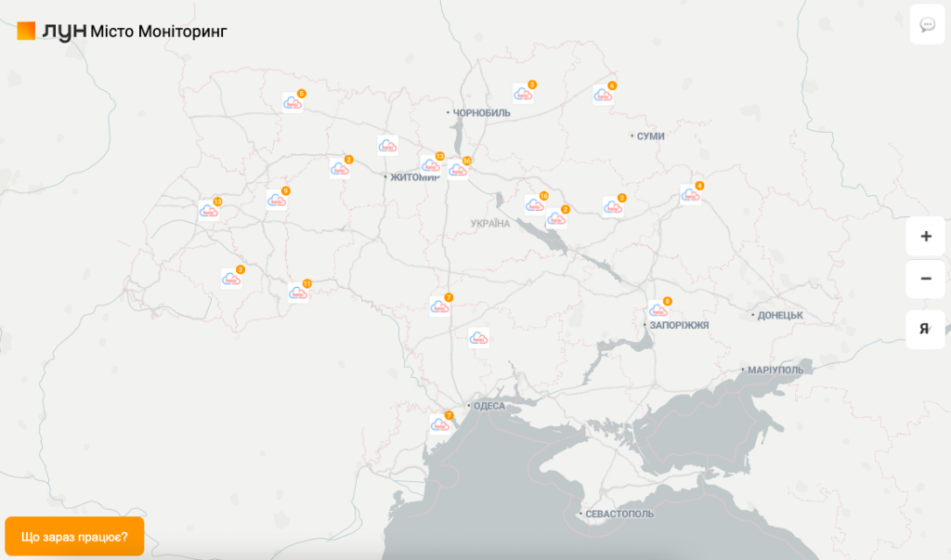The height and width of the screenshot is (560, 951).
Task: Open cloud marker with badge 4 in east
Action: pos(689,194)
